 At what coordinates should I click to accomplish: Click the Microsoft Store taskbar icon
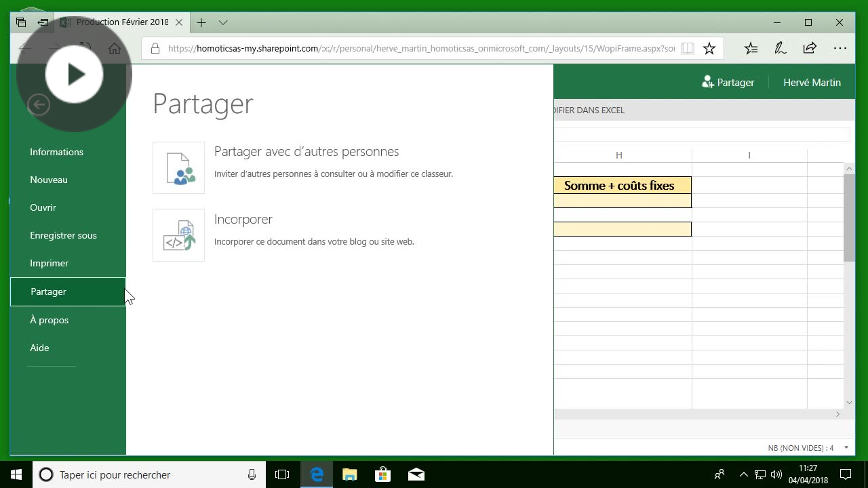pos(383,474)
